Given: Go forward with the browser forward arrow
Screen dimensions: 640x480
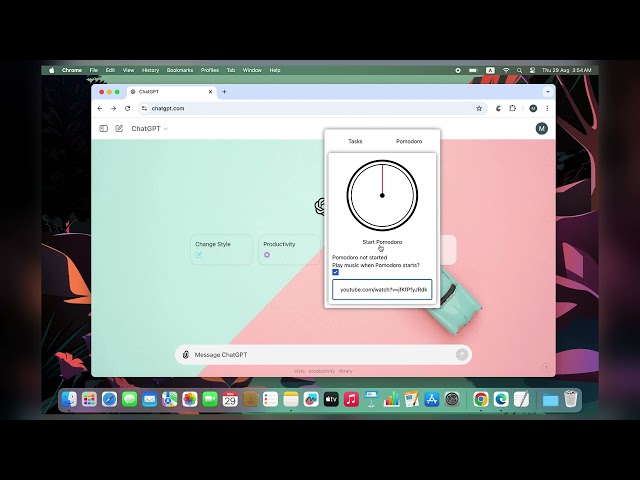Looking at the screenshot, I should coord(113,109).
